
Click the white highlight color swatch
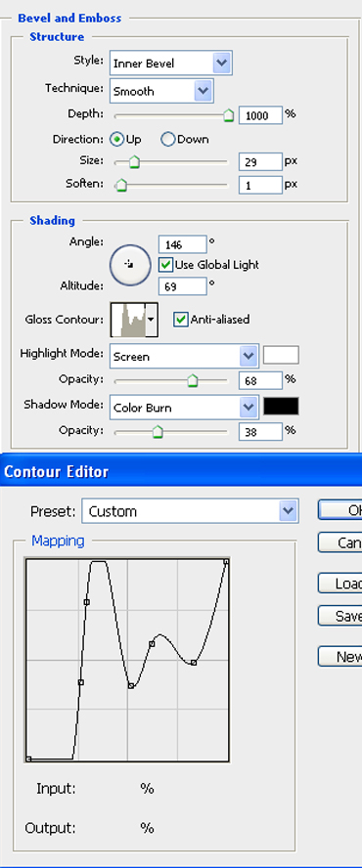(281, 355)
